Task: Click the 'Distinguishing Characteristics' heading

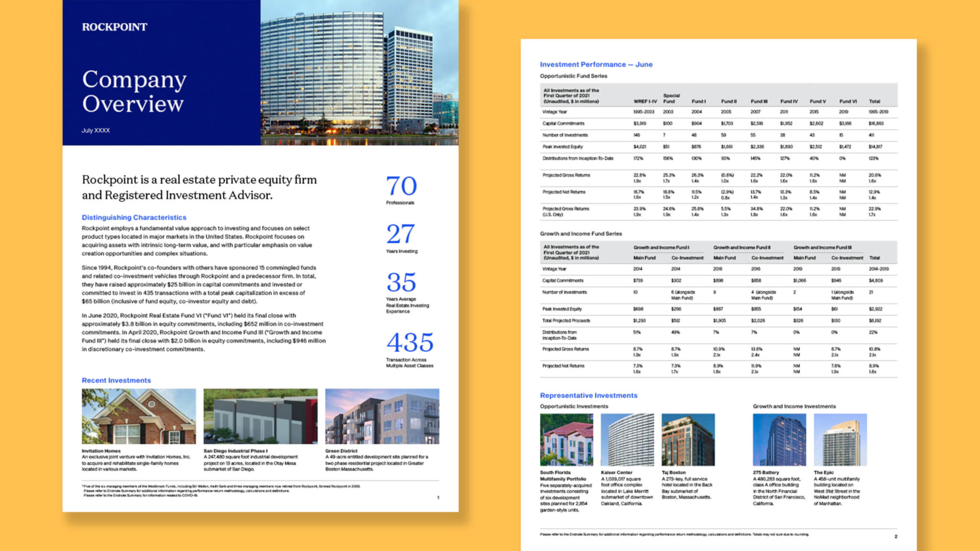Action: point(134,217)
